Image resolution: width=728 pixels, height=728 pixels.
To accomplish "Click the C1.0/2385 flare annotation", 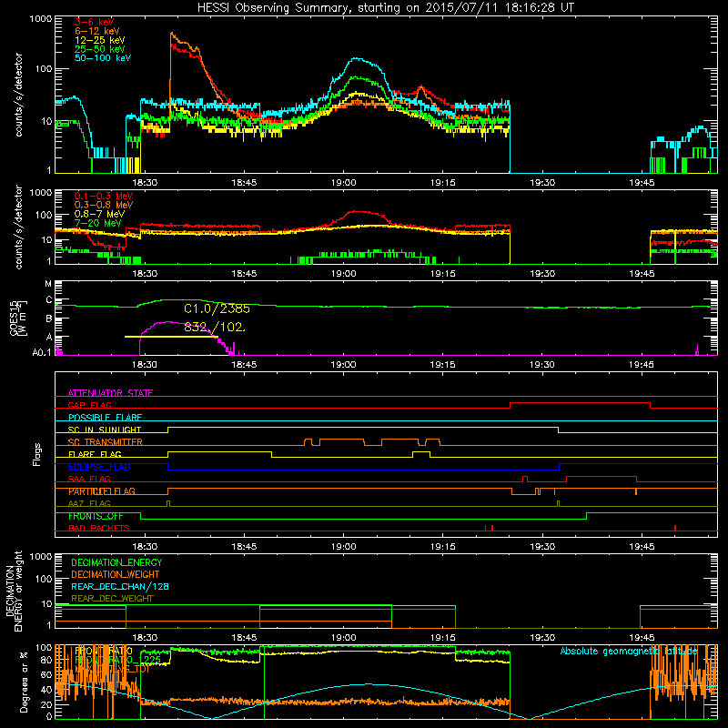I will (x=217, y=308).
